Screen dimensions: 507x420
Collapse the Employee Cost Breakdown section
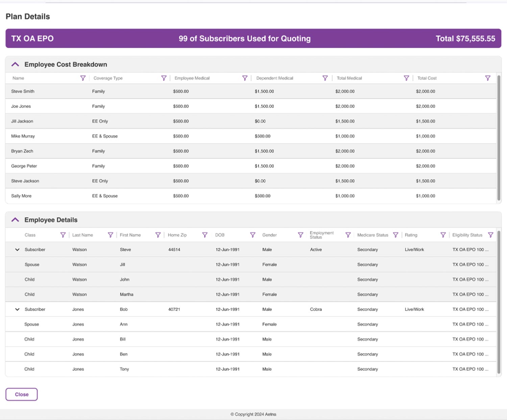15,64
